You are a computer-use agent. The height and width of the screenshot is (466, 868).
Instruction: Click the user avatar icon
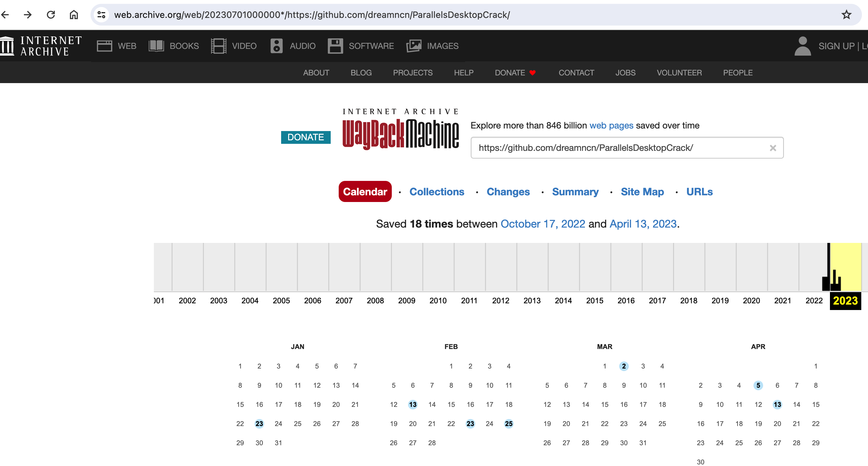[x=802, y=46]
